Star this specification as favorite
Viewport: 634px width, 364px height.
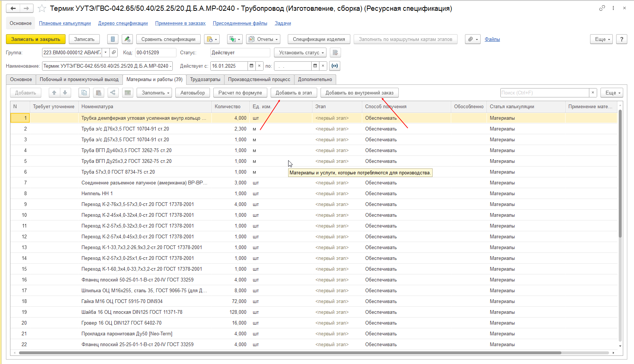coord(42,8)
